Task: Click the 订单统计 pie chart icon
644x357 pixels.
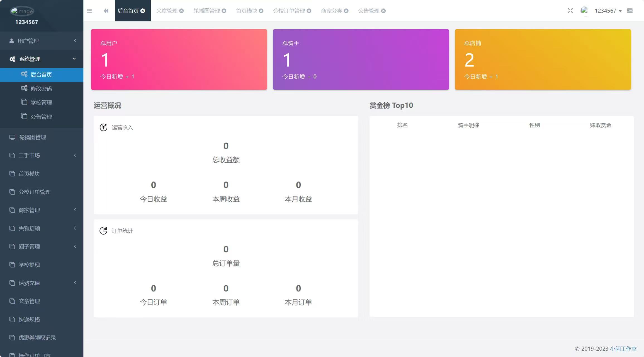Action: tap(103, 231)
